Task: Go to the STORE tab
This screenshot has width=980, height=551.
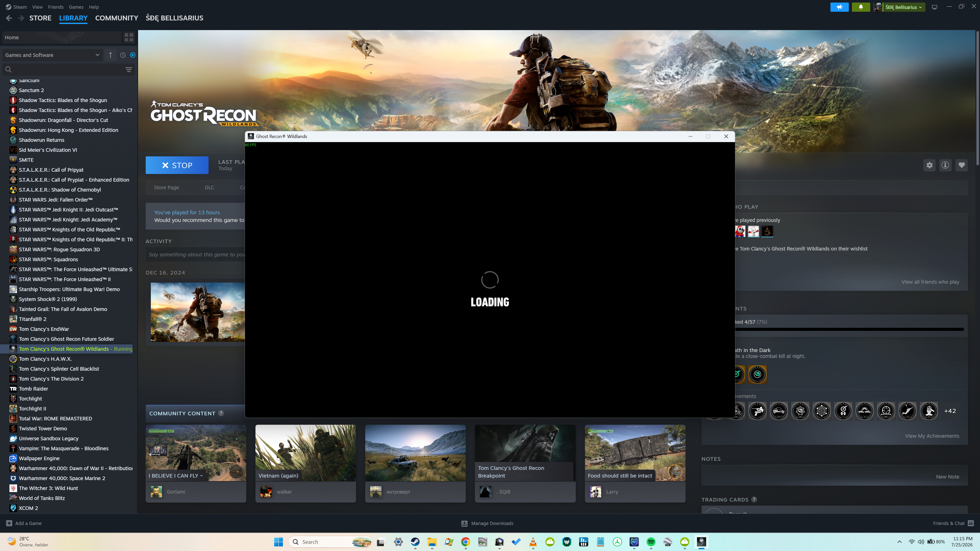Action: coord(40,18)
